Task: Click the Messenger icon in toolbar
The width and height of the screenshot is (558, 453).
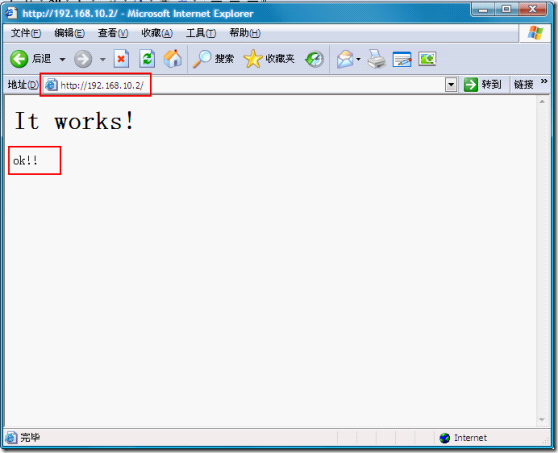Action: coord(427,59)
